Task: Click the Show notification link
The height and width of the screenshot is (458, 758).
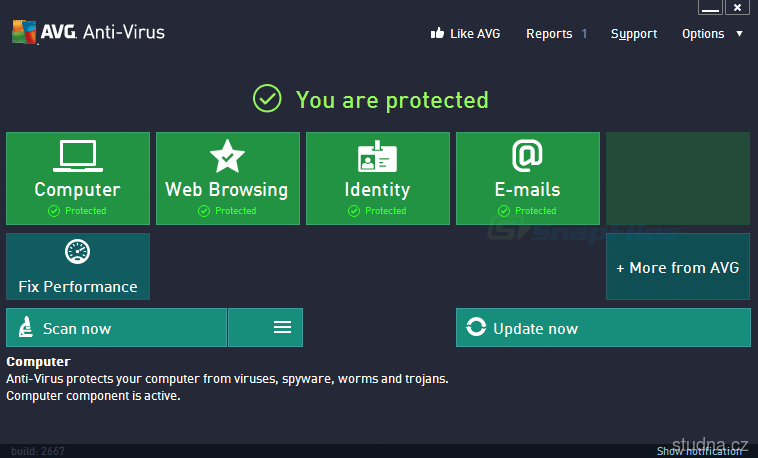Action: [x=699, y=452]
